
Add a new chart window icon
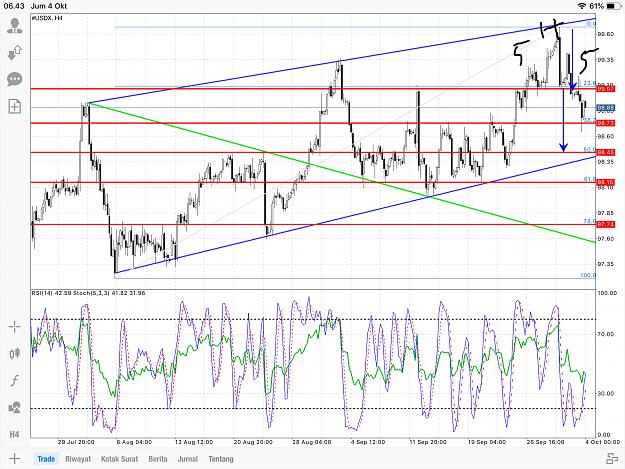15,106
